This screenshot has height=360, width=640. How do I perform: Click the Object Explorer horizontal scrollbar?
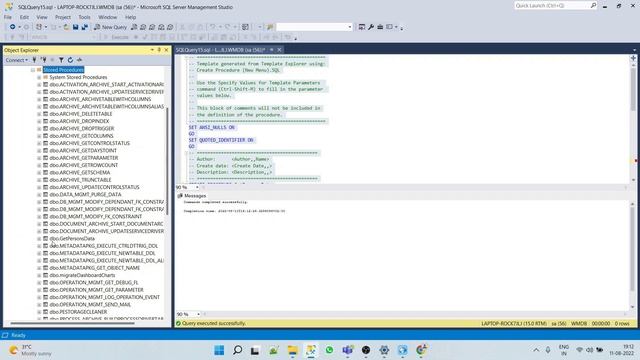point(72,323)
